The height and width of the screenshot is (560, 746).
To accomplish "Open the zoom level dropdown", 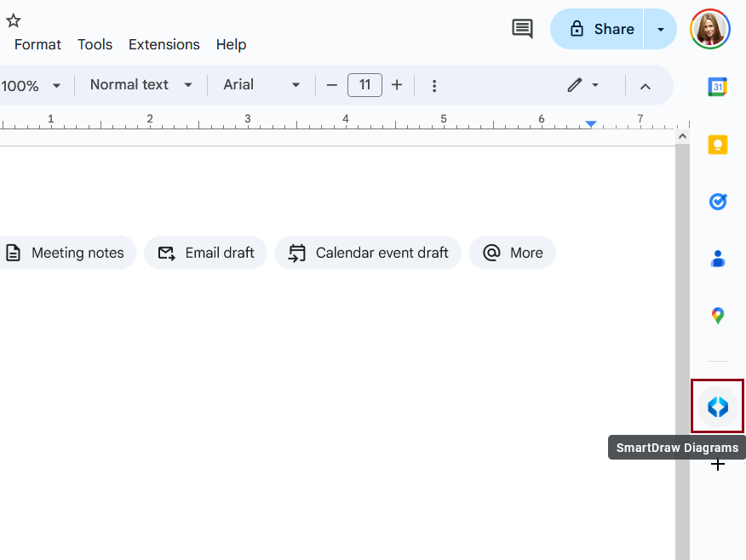I will [x=32, y=85].
